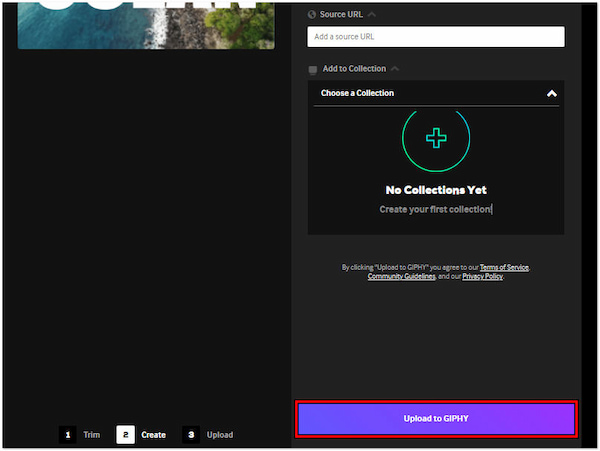
Task: Collapse the Choose a Collection dropdown arrow
Action: pyautogui.click(x=551, y=93)
